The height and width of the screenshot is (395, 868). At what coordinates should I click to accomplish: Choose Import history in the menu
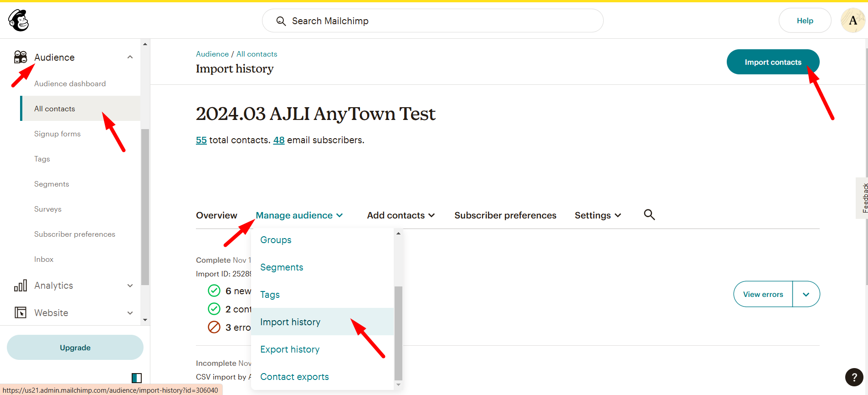[x=322, y=322]
